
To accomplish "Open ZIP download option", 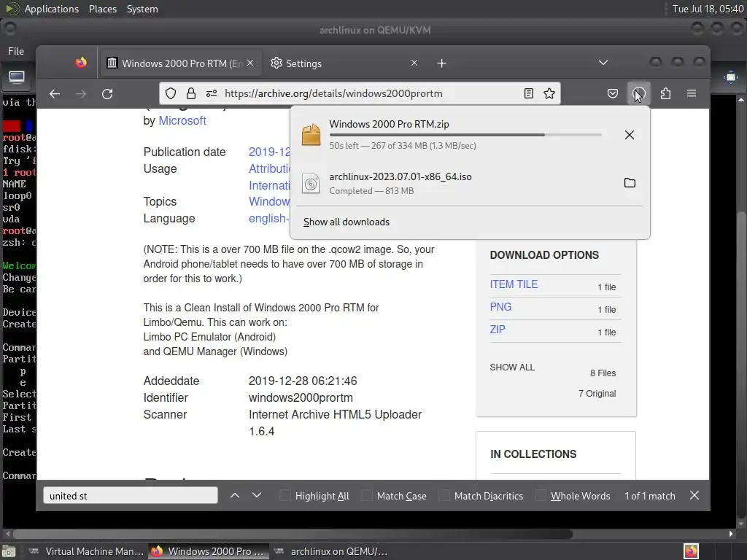I will [498, 329].
